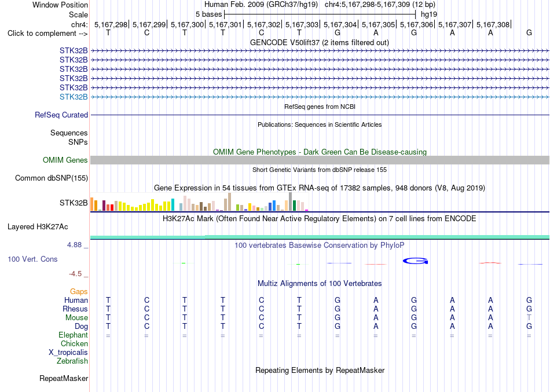Viewport: 550px width, 392px height.
Task: Click 'OMIM Gene Phenotypes' green track title
Action: (320, 152)
